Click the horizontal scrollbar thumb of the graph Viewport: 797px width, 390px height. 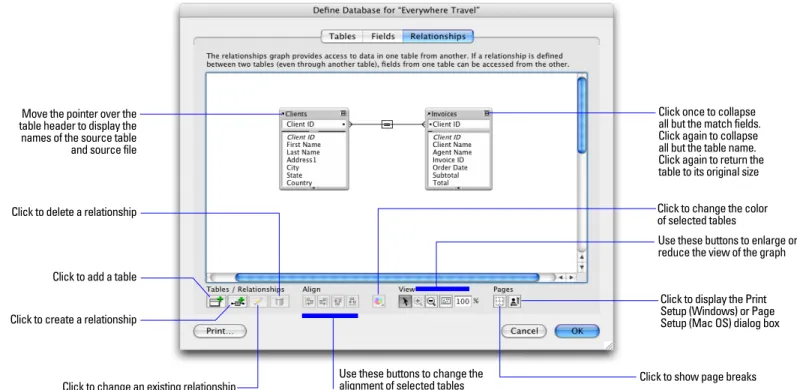(x=387, y=278)
